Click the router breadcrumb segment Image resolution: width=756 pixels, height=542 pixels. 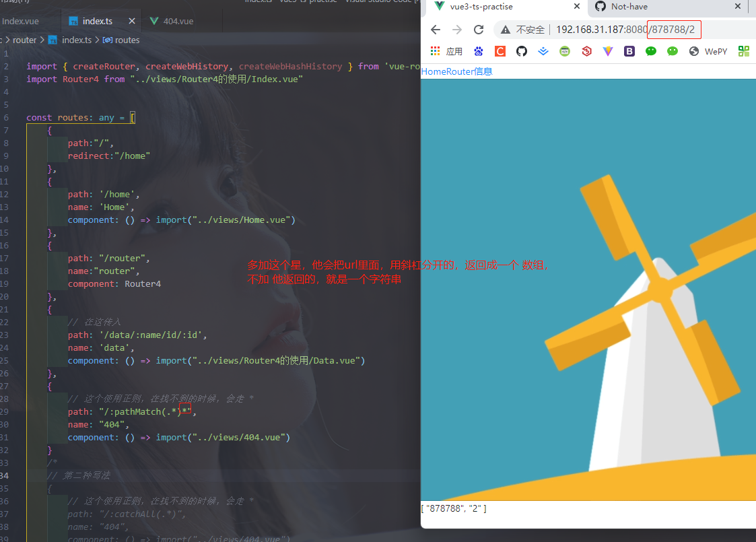coord(24,40)
